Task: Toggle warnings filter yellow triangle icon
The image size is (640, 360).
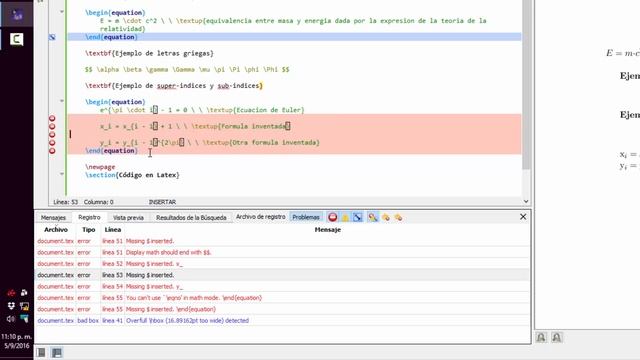Action: (345, 217)
